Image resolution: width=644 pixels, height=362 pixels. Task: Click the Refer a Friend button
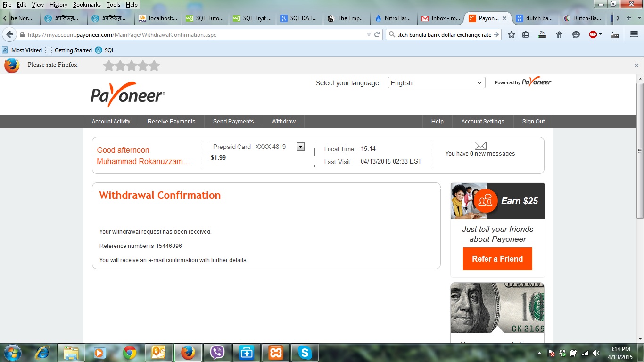(497, 259)
